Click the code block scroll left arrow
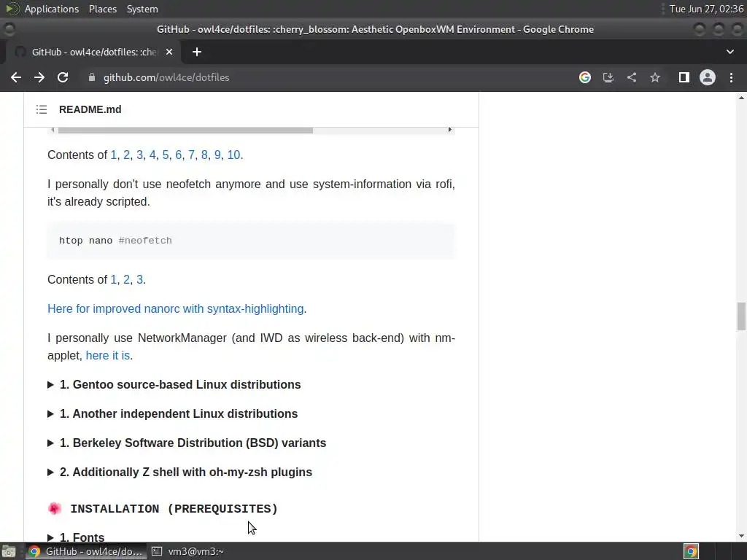Viewport: 747px width, 560px height. [x=53, y=130]
